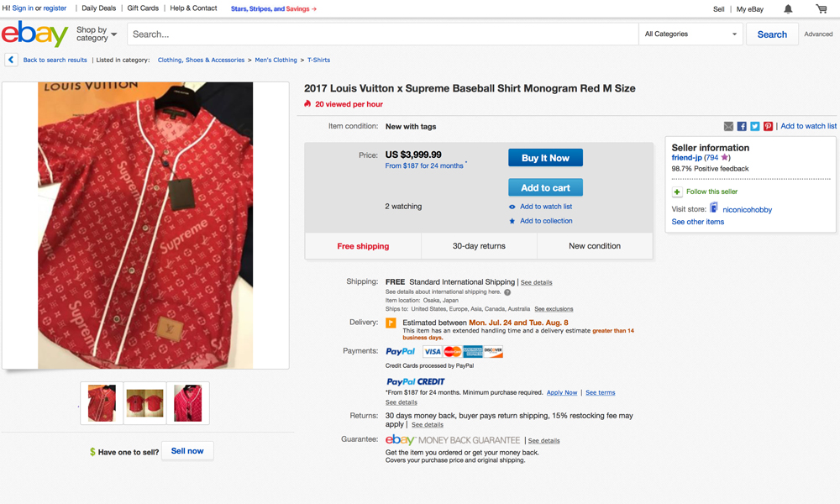Click the blue Search button
The image size is (840, 504).
(x=772, y=34)
